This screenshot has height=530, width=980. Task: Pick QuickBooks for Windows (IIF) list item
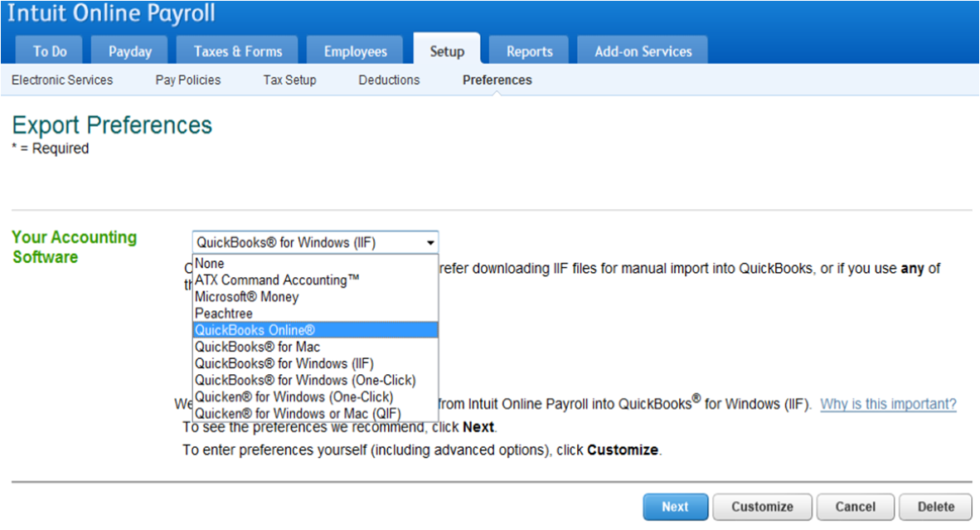[x=315, y=363]
